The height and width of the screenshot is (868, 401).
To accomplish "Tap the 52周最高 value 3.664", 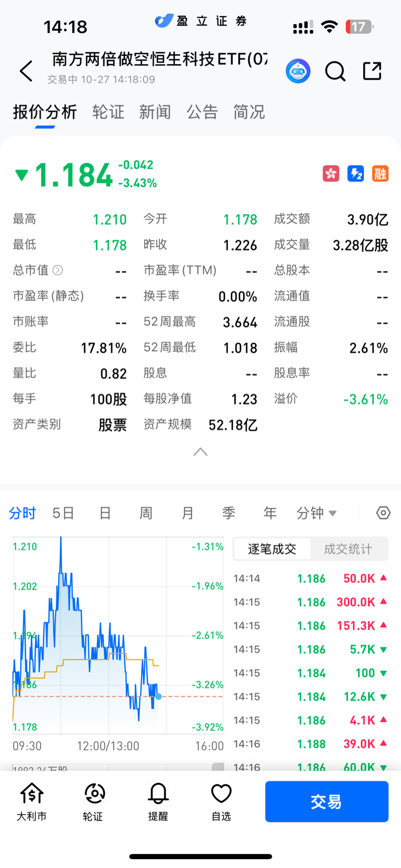I will tap(240, 322).
